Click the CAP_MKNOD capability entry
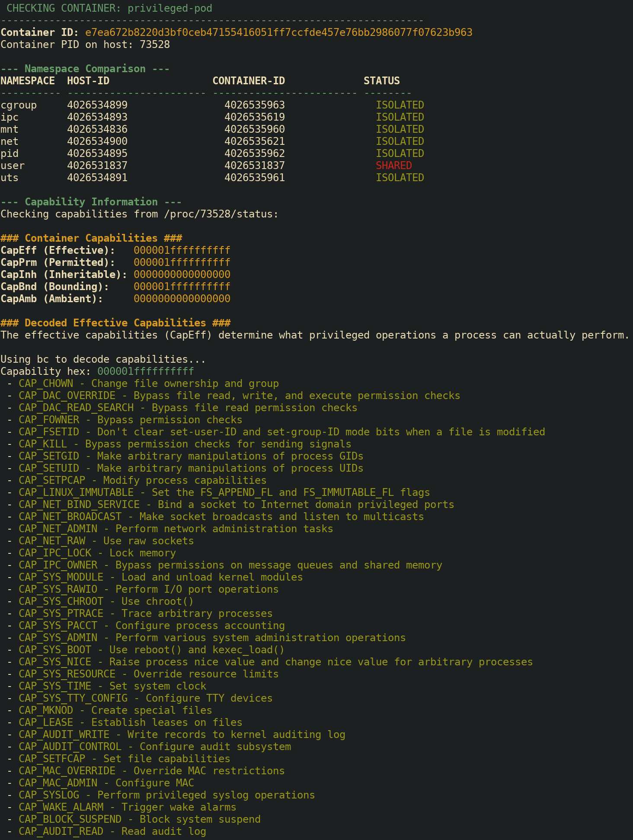The image size is (633, 840). [115, 710]
